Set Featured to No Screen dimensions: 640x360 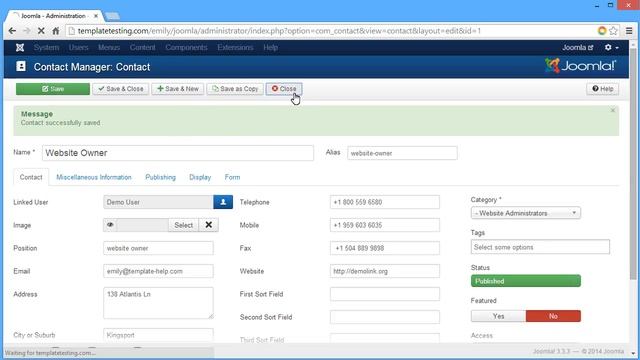coord(553,316)
